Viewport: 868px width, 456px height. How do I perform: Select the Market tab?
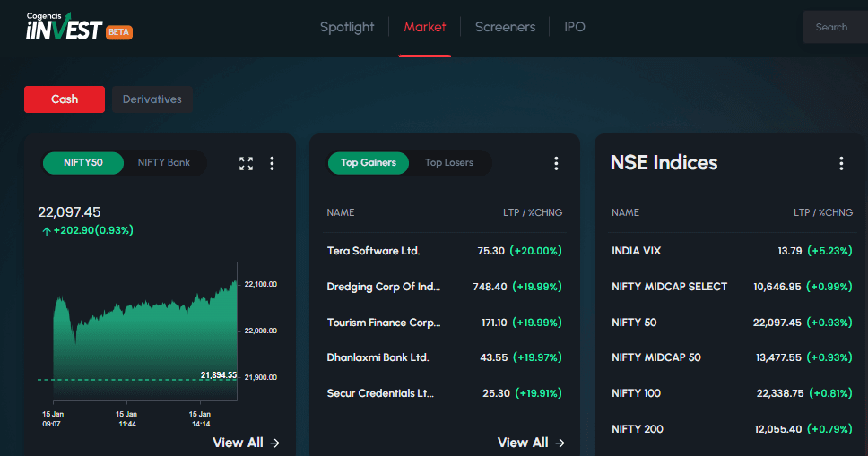pyautogui.click(x=425, y=27)
